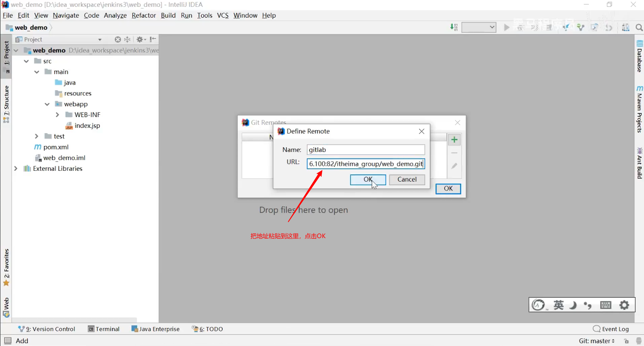Image resolution: width=644 pixels, height=346 pixels.
Task: Open Project Structure toolbar icon
Action: (626, 27)
